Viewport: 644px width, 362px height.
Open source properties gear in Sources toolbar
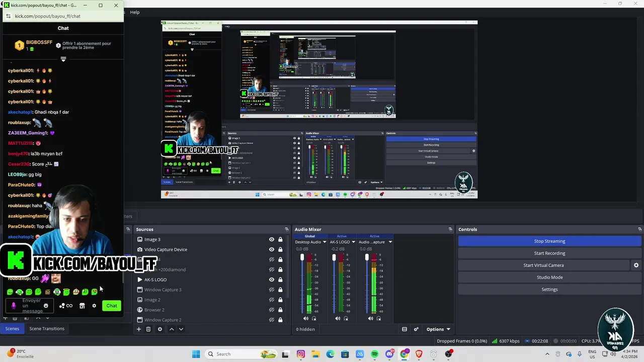pos(160,329)
